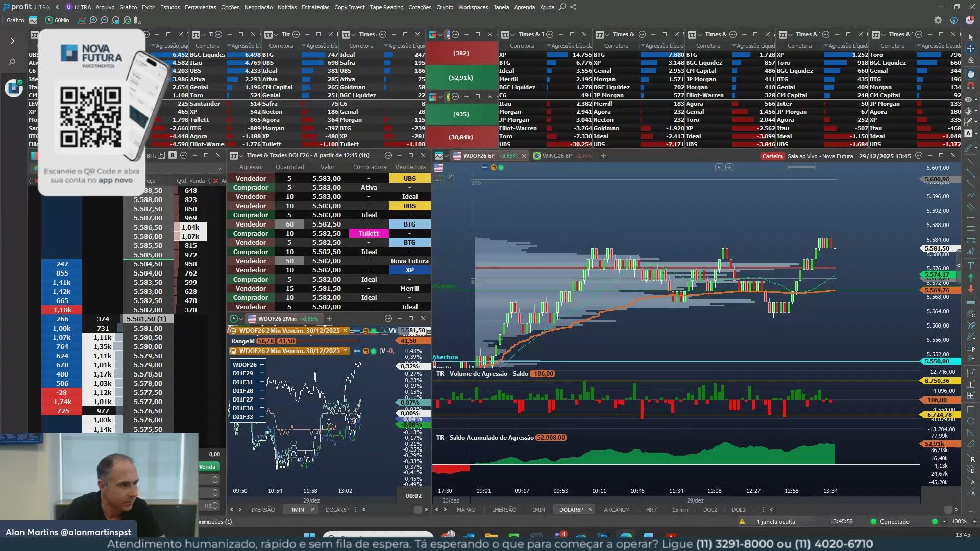Select the crosshair cursor tool

pyautogui.click(x=970, y=48)
